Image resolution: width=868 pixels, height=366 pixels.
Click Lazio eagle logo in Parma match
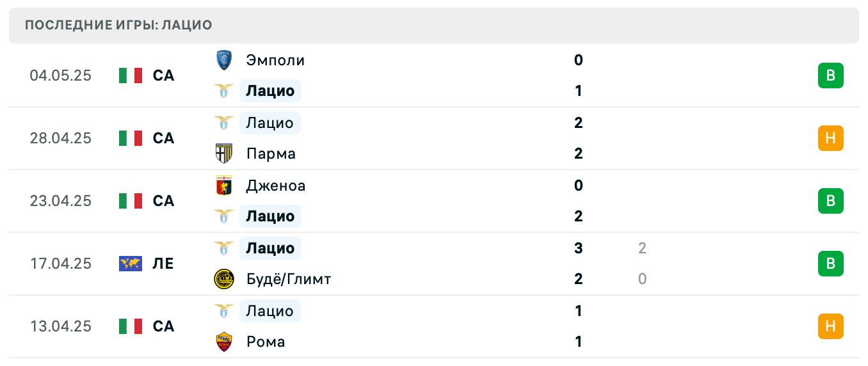[x=224, y=122]
